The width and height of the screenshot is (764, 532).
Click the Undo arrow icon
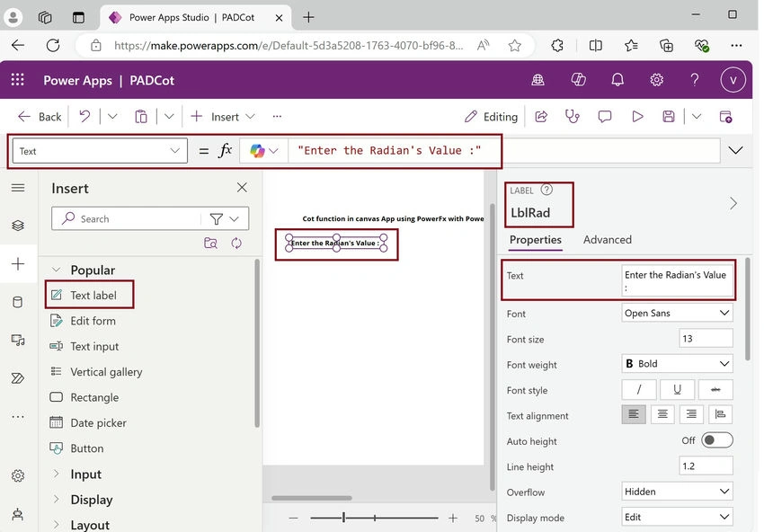[x=84, y=117]
